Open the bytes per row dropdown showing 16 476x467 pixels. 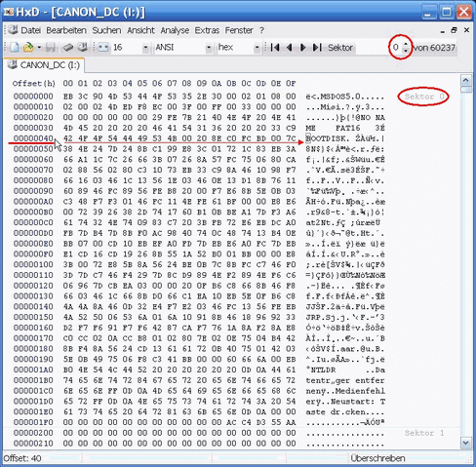(145, 48)
